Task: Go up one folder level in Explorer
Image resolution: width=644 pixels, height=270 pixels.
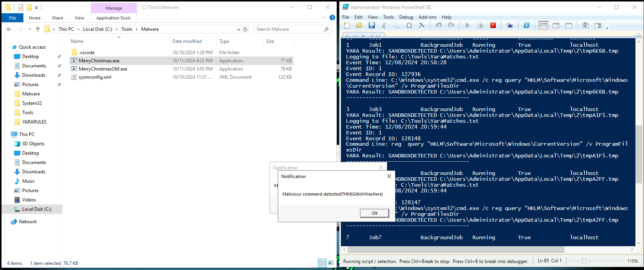Action: [38, 29]
